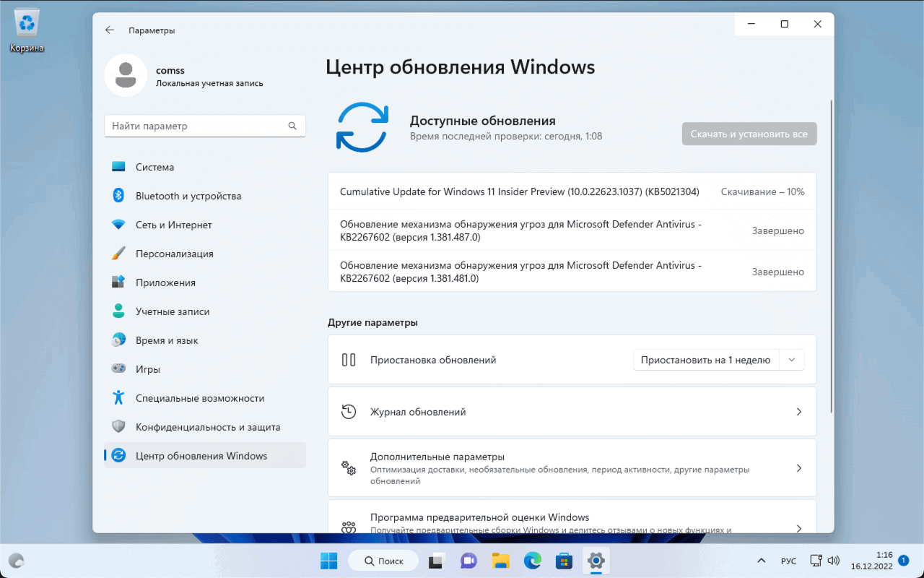
Task: Click the Система monitor icon
Action: coord(119,167)
